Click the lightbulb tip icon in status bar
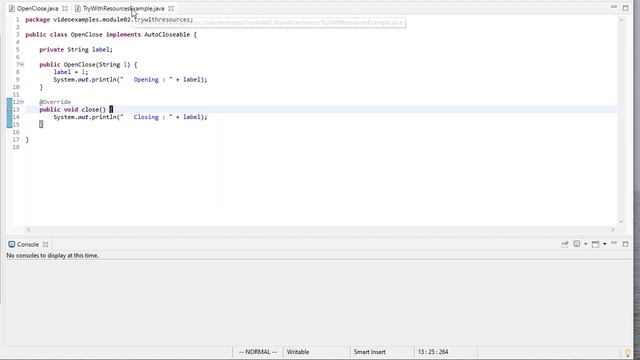The width and height of the screenshot is (640, 360). point(628,352)
